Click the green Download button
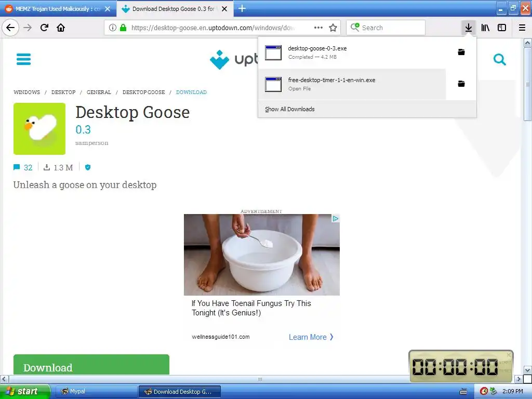Viewport: 532px width, 399px height. coord(91,365)
